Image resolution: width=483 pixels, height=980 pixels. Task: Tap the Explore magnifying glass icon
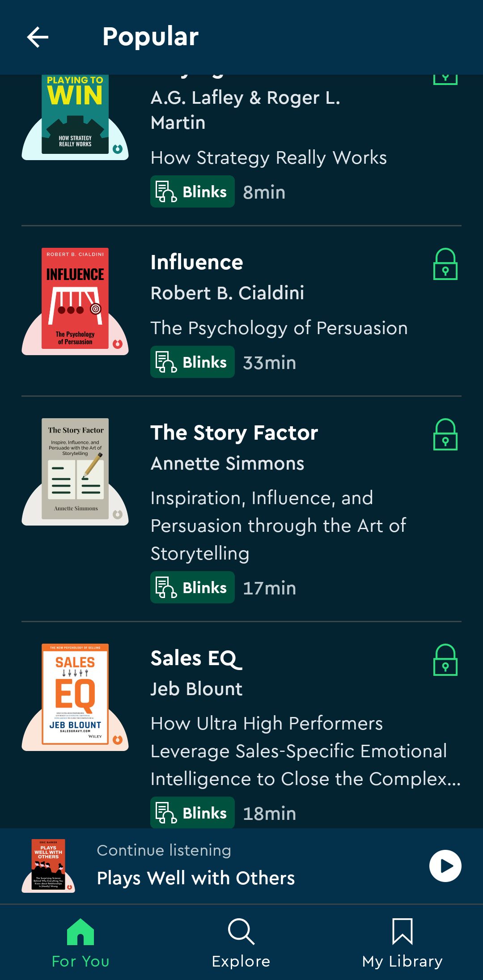[x=241, y=931]
